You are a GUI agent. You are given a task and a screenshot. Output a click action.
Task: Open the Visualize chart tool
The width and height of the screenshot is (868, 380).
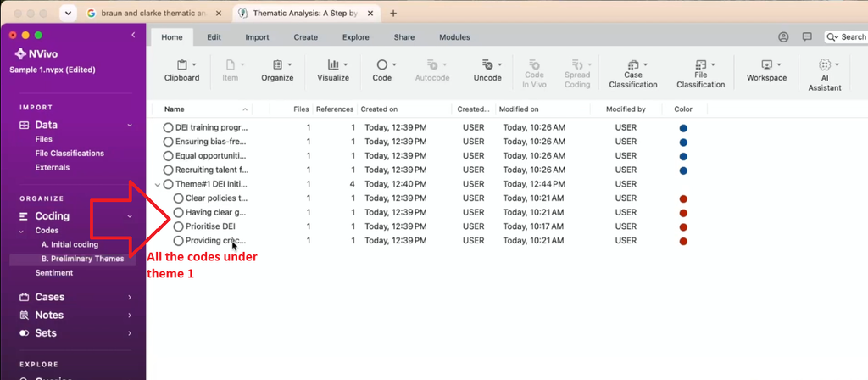click(x=332, y=71)
